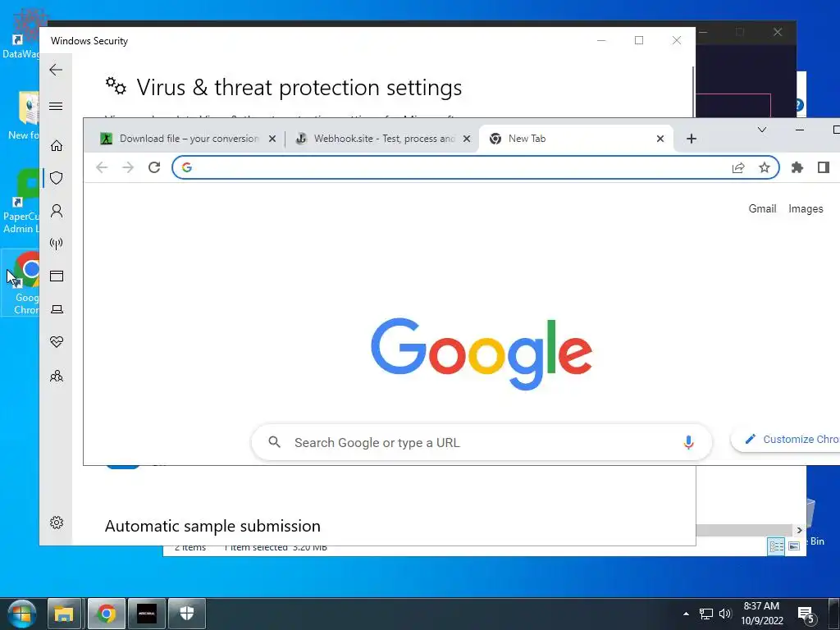Open Account protection person icon in sidebar
Image resolution: width=840 pixels, height=630 pixels.
coord(57,211)
